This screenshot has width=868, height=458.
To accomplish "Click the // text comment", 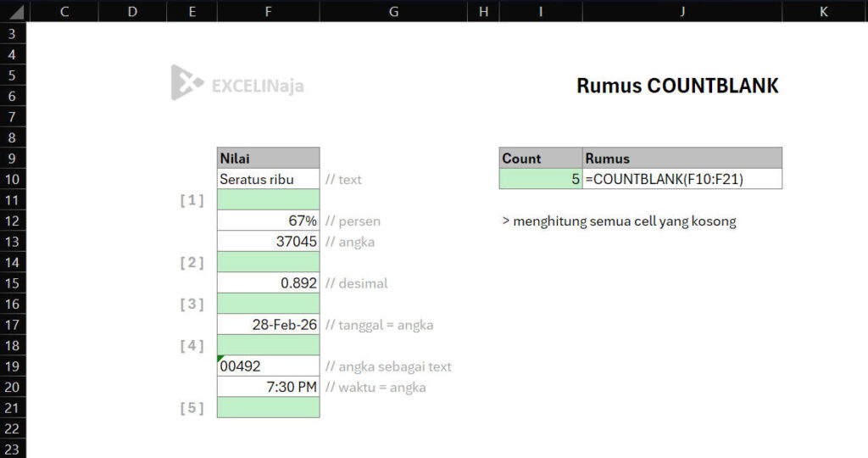I will 343,180.
